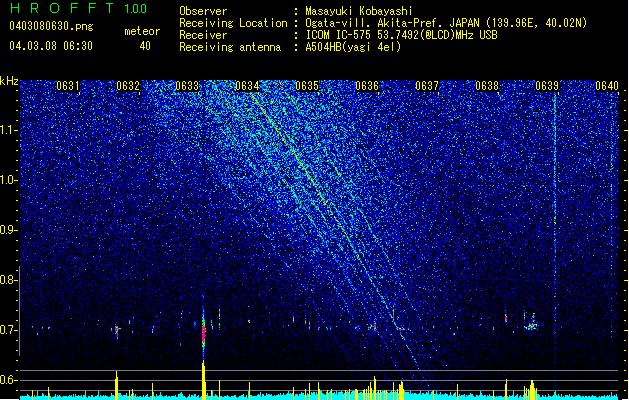Image resolution: width=629 pixels, height=400 pixels.
Task: Click the 0.7 kHz axis label
Action: point(8,330)
